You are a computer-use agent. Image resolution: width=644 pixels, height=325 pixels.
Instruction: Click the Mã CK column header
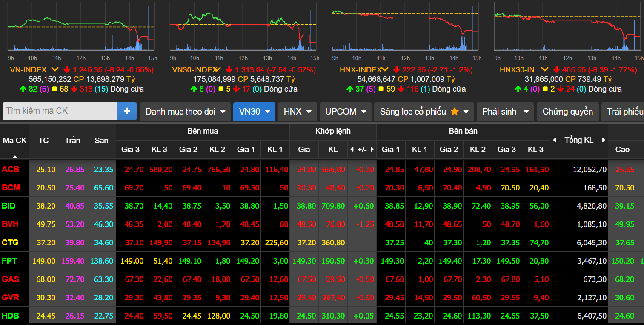15,141
